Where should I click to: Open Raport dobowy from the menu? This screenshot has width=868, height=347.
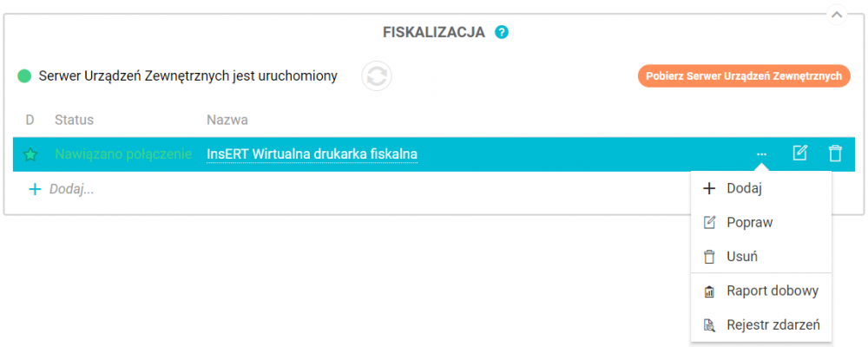(x=772, y=291)
